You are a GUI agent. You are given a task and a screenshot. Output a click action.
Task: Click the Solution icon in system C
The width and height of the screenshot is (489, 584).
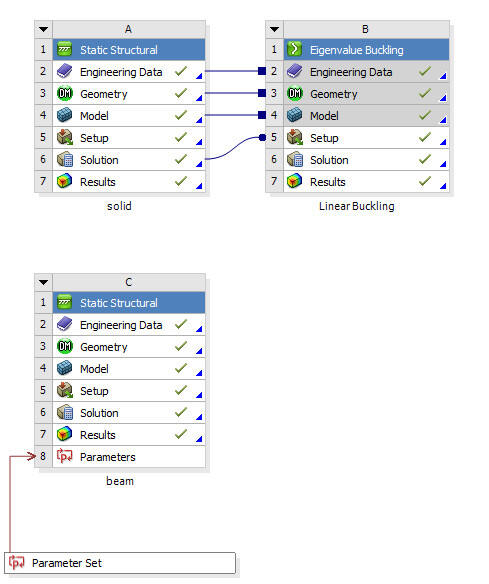click(65, 412)
